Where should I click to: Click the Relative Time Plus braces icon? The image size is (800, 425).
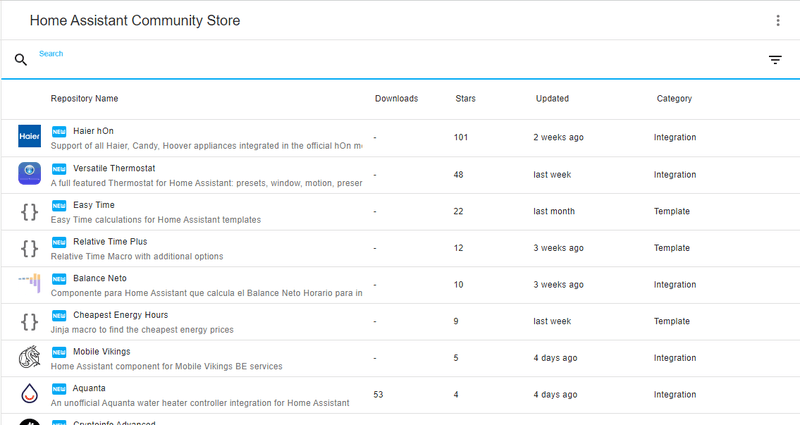tap(30, 248)
